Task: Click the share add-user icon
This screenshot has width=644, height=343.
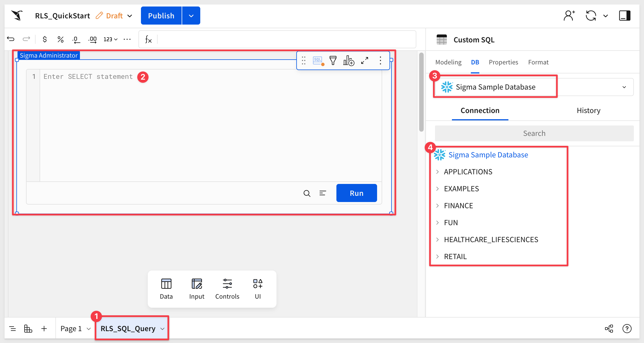Action: coord(569,16)
